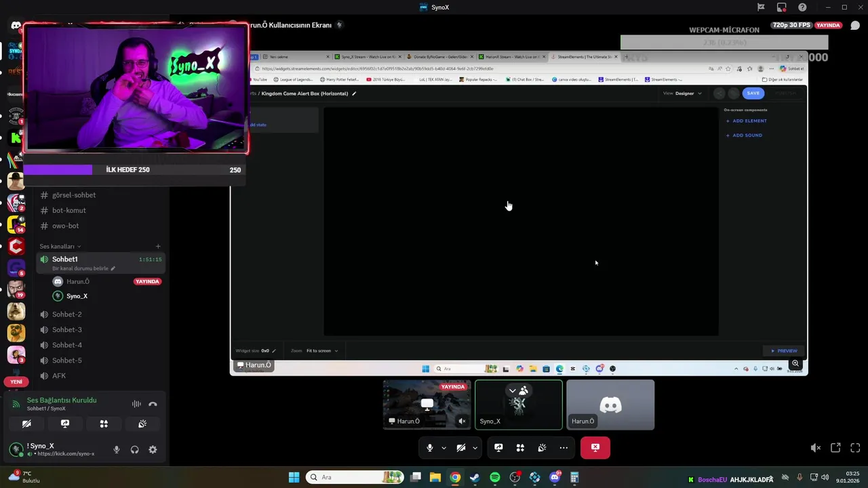Join Sohbet-2 voice channel

point(66,314)
